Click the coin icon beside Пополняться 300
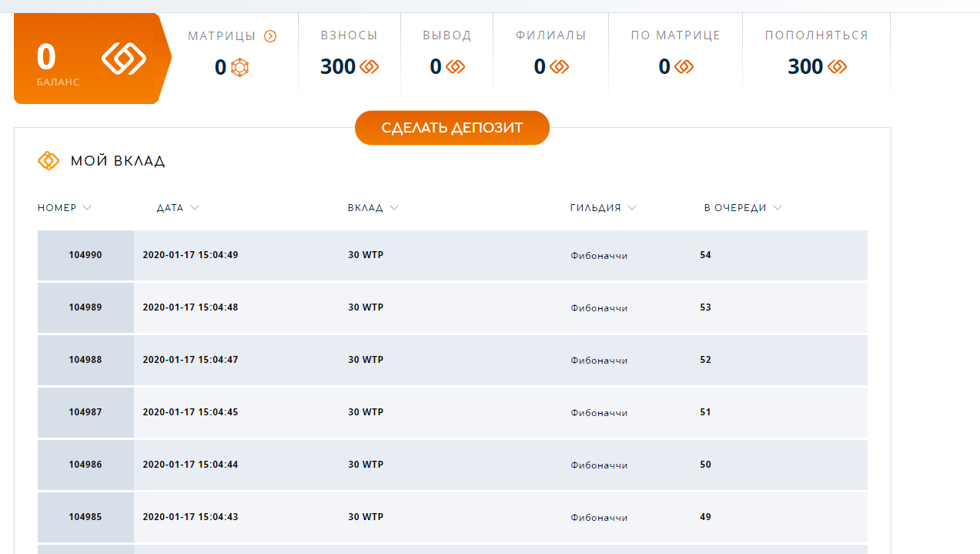 click(x=838, y=67)
